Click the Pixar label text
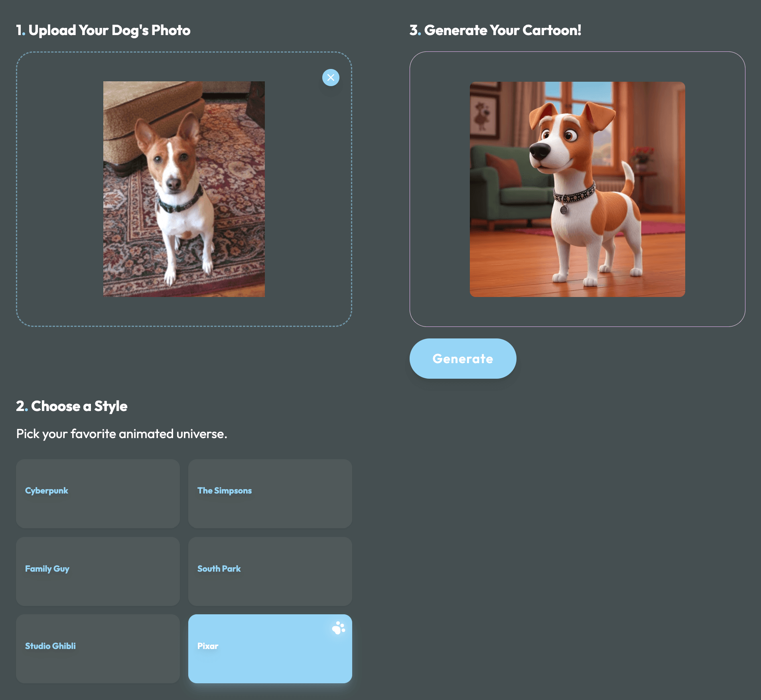This screenshot has width=761, height=700. [x=207, y=646]
